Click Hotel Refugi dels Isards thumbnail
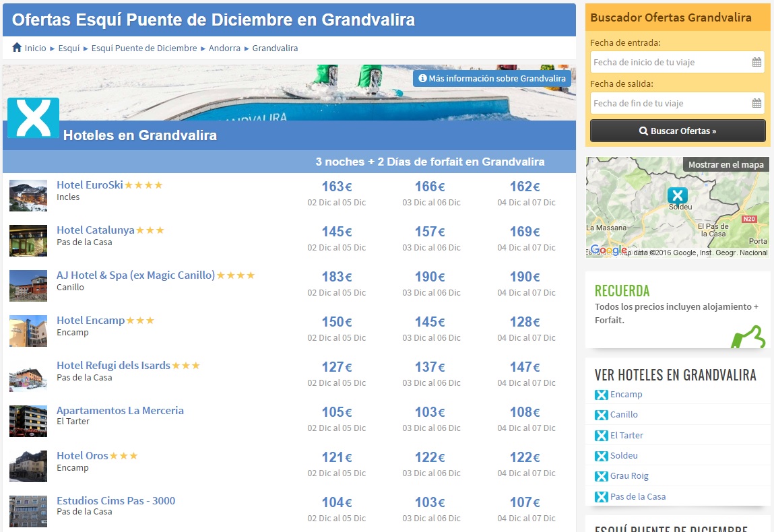Viewport: 774px width, 532px height. (28, 376)
